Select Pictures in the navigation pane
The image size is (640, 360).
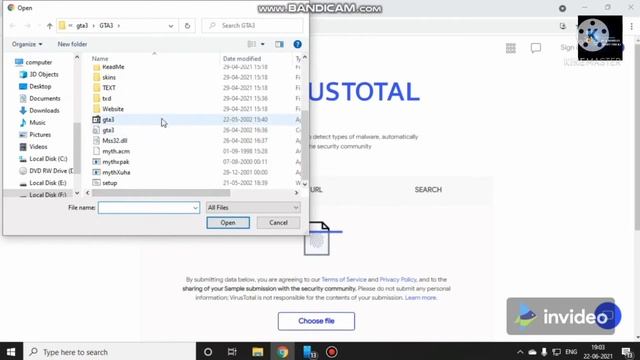(x=35, y=135)
